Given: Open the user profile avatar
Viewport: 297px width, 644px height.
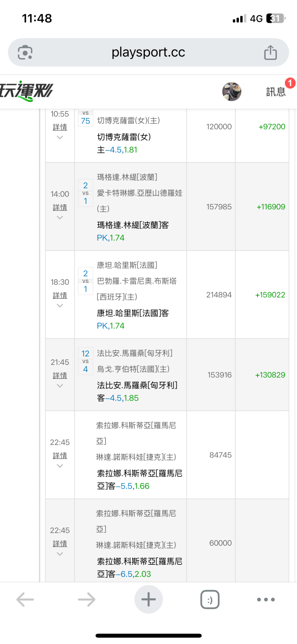Looking at the screenshot, I should (x=232, y=91).
